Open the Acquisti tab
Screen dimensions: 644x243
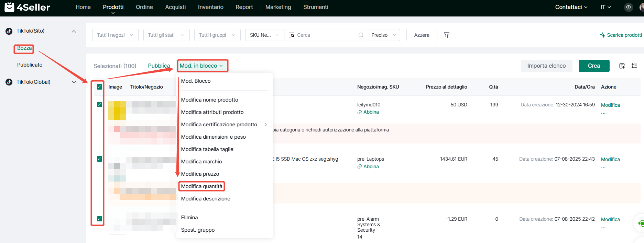[x=175, y=7]
